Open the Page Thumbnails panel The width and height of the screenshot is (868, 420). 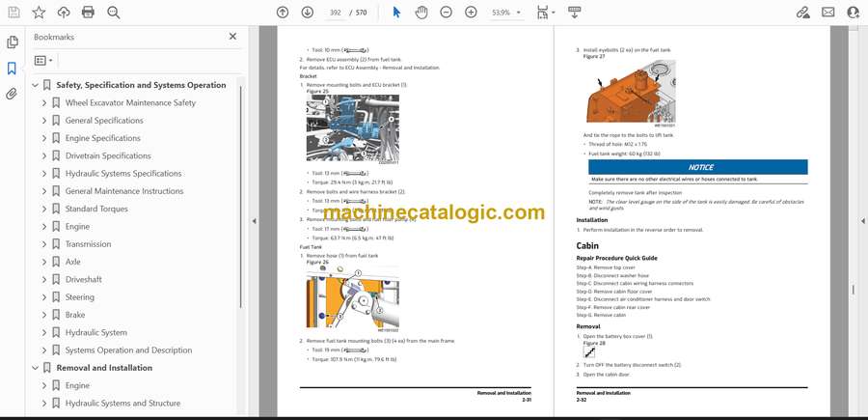[x=12, y=42]
